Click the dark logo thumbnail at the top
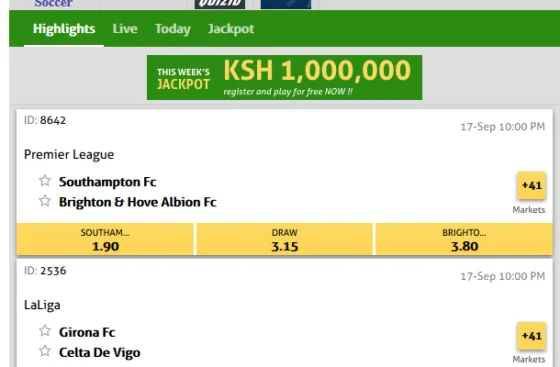560x367 pixels. (x=220, y=4)
